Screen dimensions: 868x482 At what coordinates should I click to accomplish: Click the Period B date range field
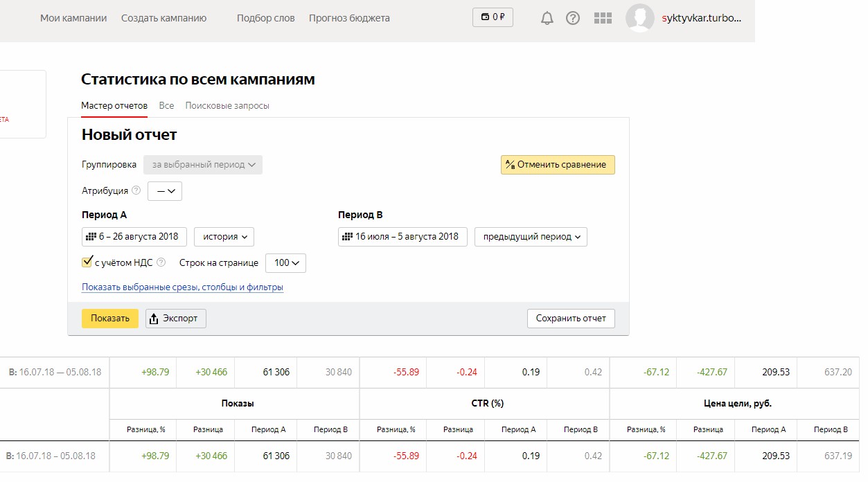[403, 237]
